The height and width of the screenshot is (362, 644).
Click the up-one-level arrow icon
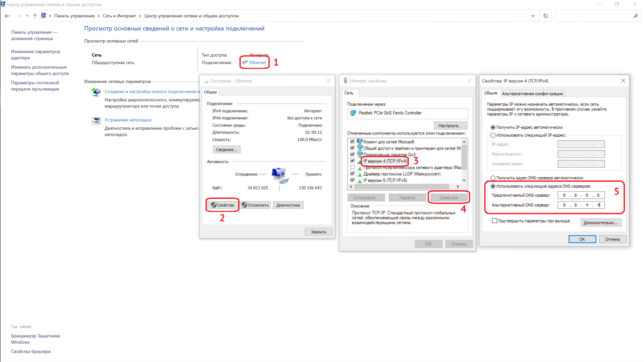click(35, 16)
